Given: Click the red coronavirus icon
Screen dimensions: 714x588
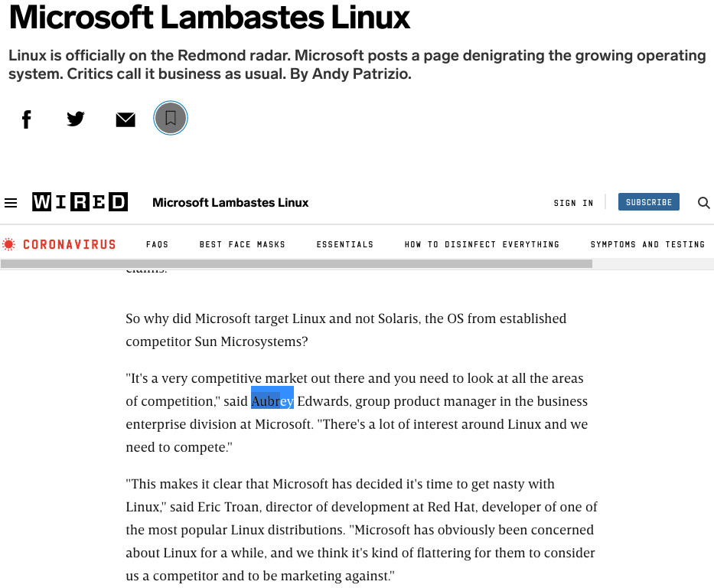Looking at the screenshot, I should coord(8,244).
